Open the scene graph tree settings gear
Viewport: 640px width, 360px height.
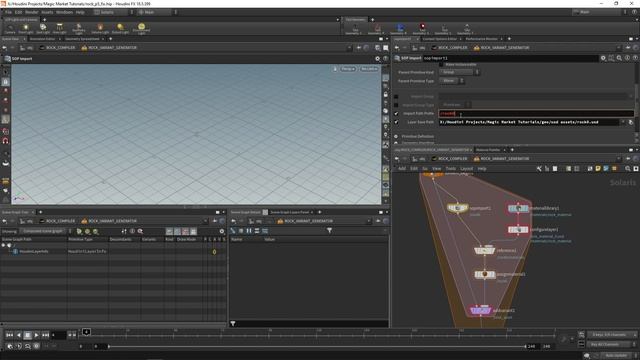[x=222, y=231]
